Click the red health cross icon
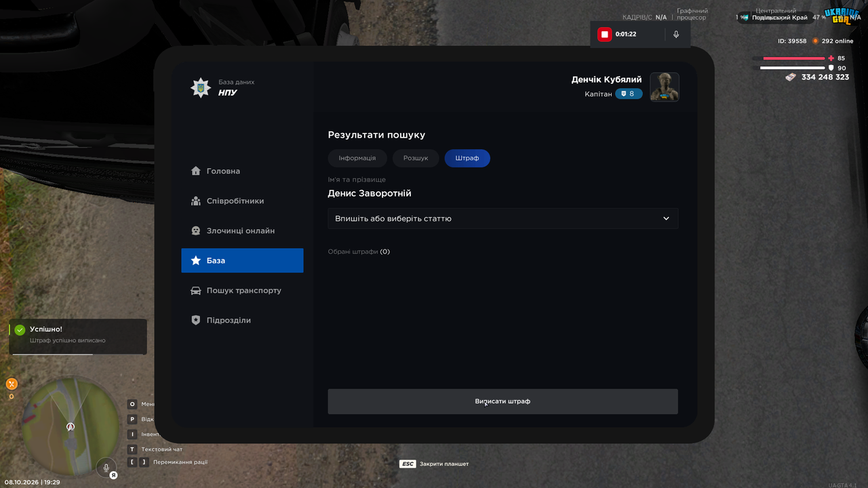Image resolution: width=868 pixels, height=488 pixels. point(831,58)
